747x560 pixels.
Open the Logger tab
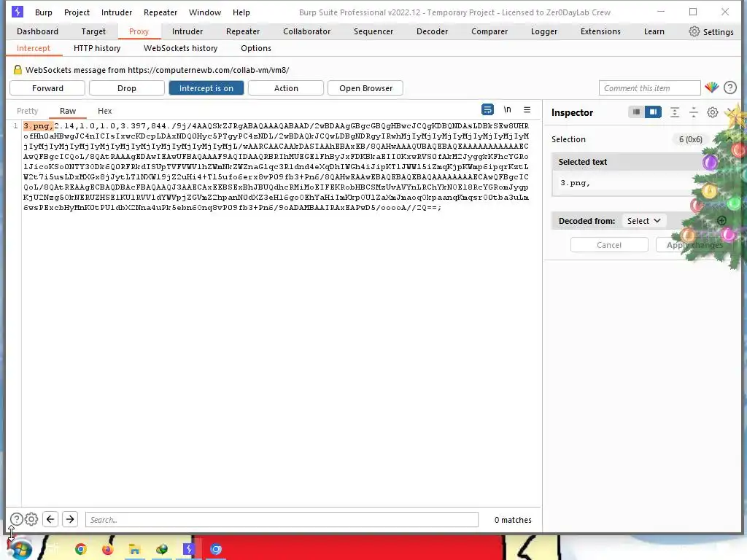click(544, 31)
